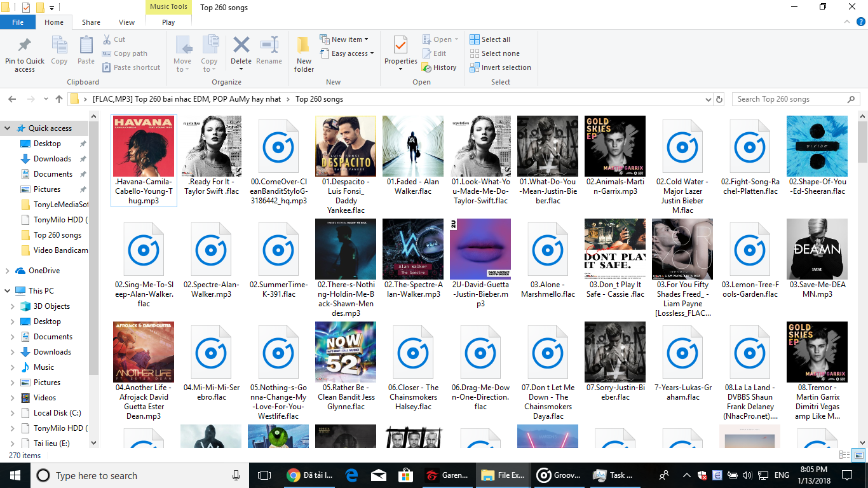Open Microsoft Edge from the taskbar
The image size is (868, 488).
[351, 475]
